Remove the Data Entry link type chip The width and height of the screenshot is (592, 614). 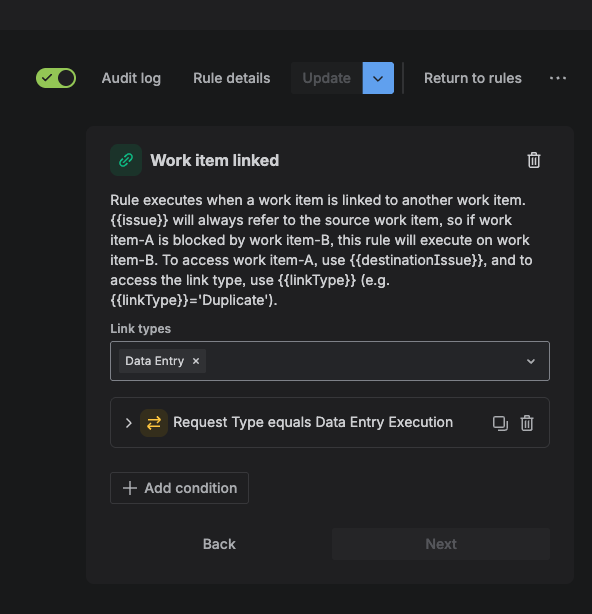pyautogui.click(x=196, y=361)
